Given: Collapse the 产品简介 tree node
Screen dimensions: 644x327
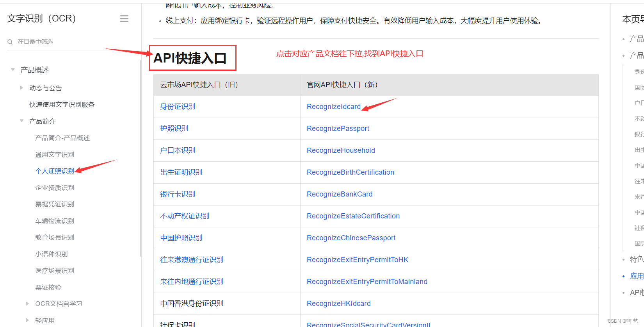Looking at the screenshot, I should coord(21,121).
